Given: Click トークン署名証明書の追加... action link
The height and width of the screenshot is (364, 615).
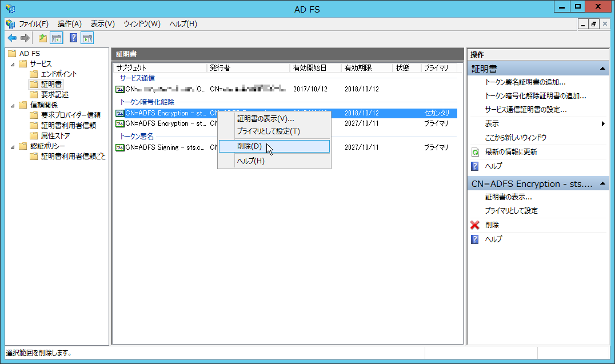Looking at the screenshot, I should pyautogui.click(x=525, y=82).
